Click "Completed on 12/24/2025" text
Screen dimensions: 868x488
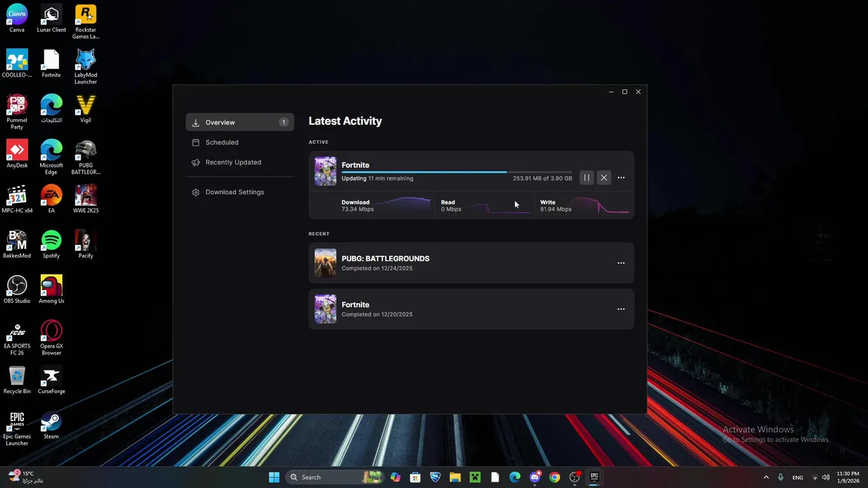tap(377, 268)
